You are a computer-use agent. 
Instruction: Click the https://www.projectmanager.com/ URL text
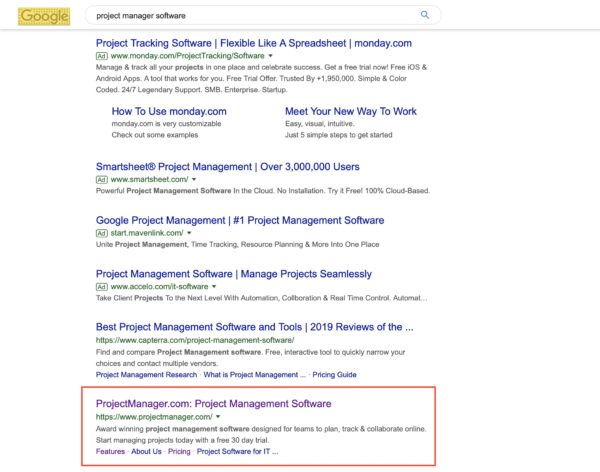click(154, 417)
